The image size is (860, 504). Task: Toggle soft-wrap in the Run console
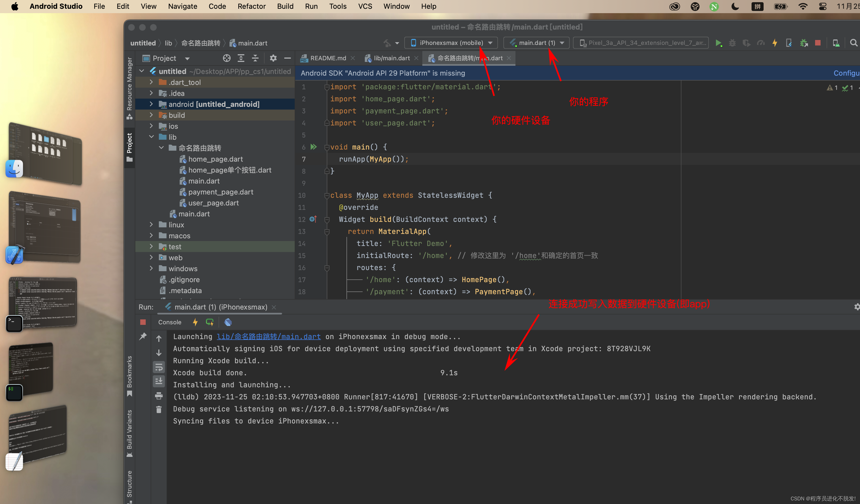159,368
